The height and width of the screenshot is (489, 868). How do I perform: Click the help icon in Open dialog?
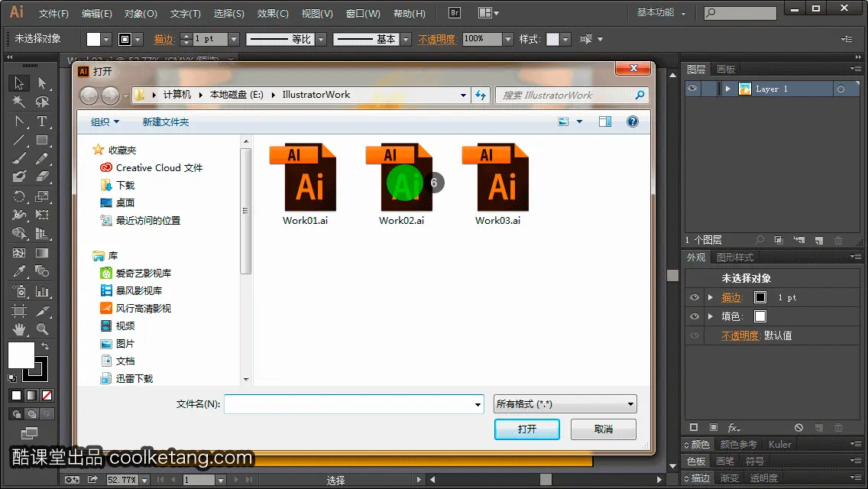632,121
